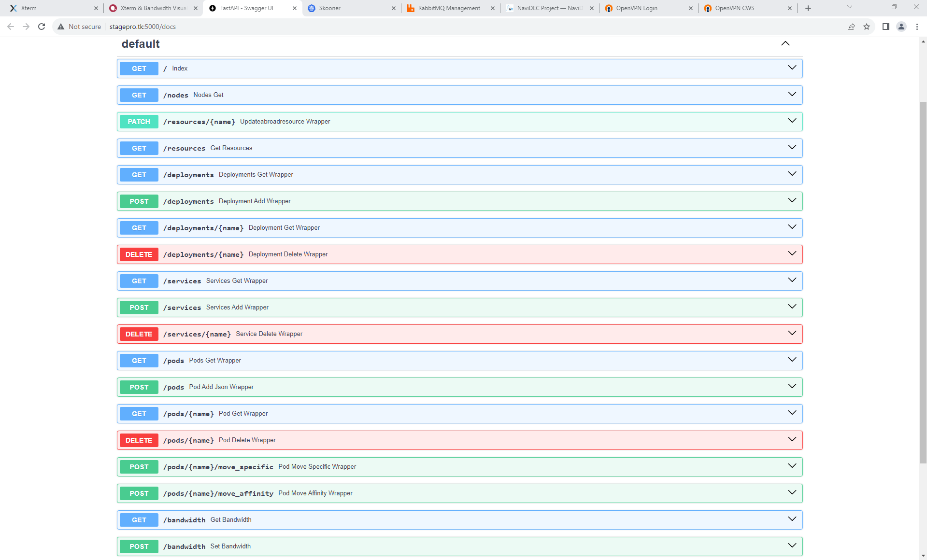This screenshot has height=560, width=927.
Task: Open Chrome three-dot menu
Action: point(917,27)
